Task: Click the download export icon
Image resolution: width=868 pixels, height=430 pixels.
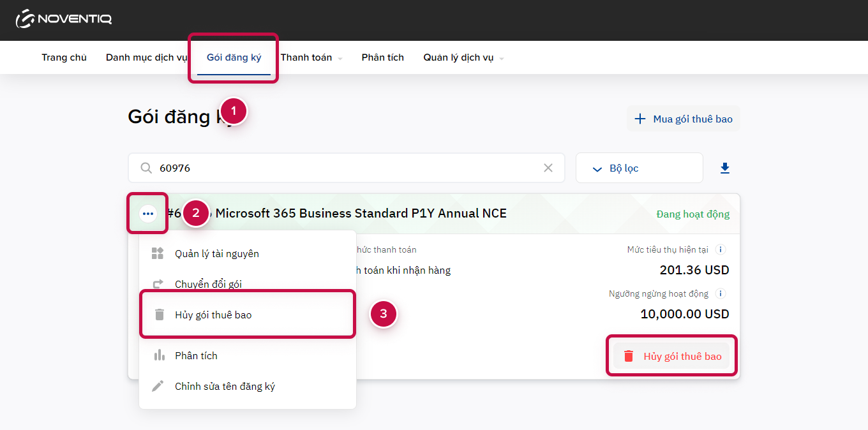Action: click(724, 168)
